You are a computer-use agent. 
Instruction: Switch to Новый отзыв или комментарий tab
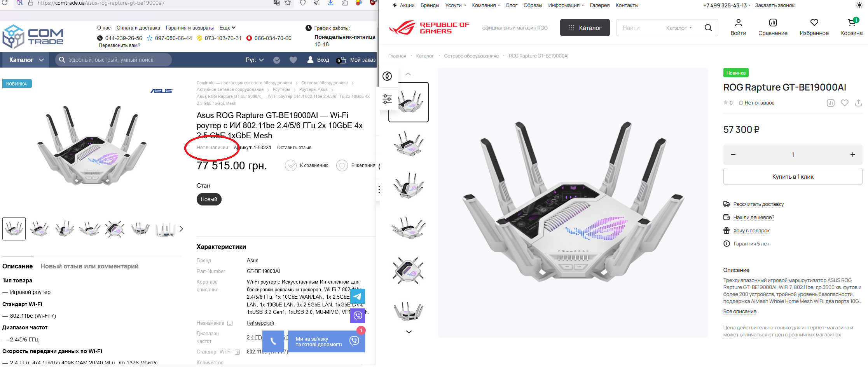pyautogui.click(x=89, y=266)
